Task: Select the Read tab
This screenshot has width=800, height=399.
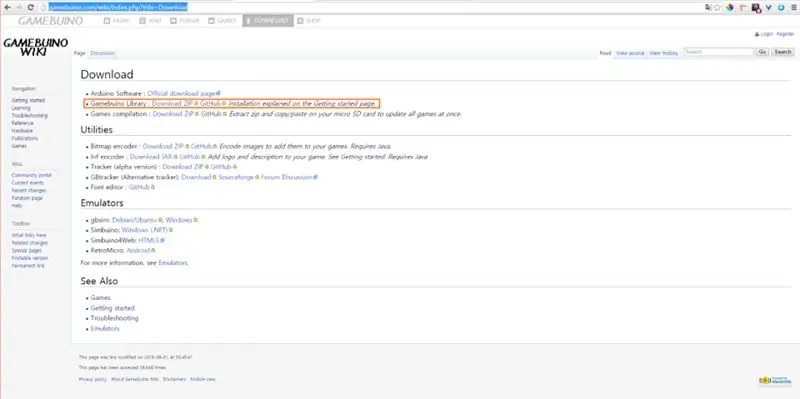Action: click(x=605, y=53)
